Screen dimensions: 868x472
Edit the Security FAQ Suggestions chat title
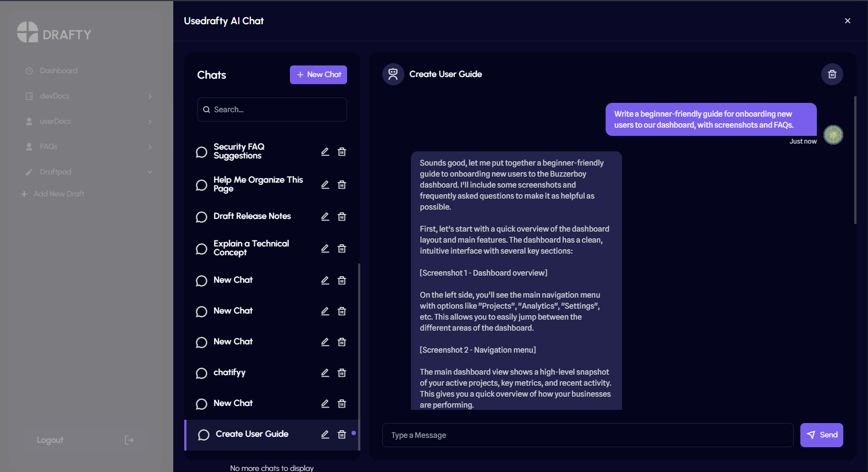(325, 152)
